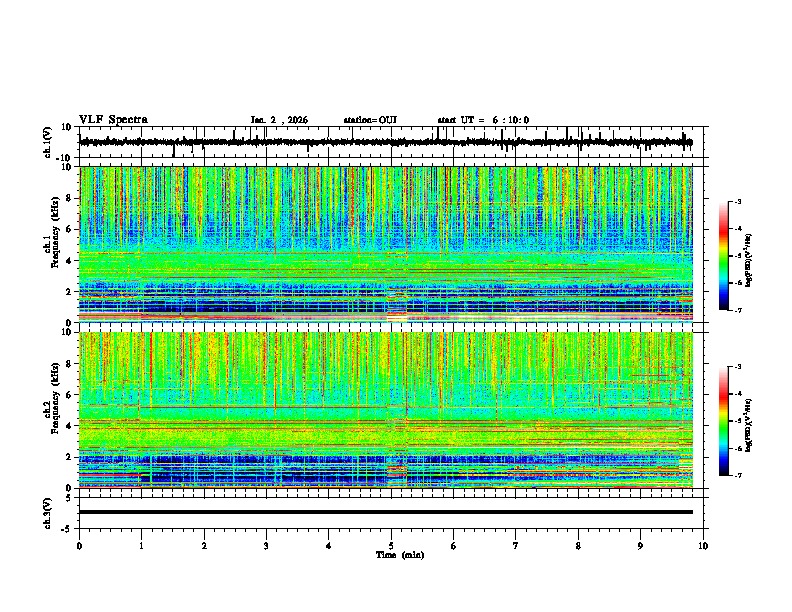Click the ch.1 spectrogram disturbance near minute 5

397,305
